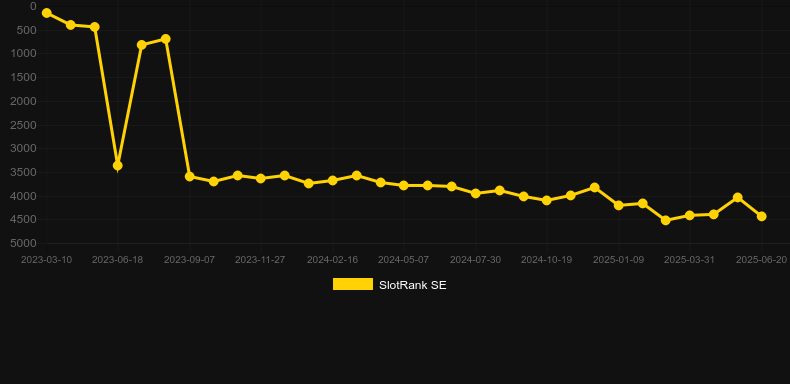This screenshot has height=384, width=790.
Task: Click the y-axis label 4000
Action: [24, 196]
